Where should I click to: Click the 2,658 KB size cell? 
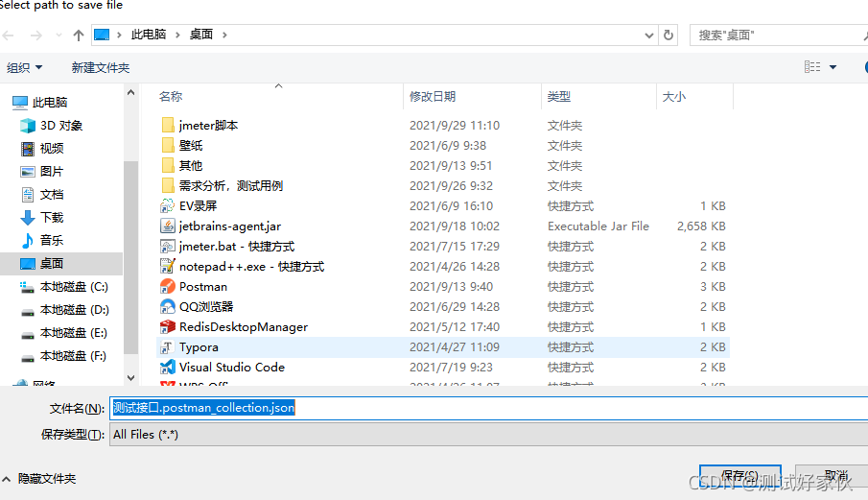[701, 226]
